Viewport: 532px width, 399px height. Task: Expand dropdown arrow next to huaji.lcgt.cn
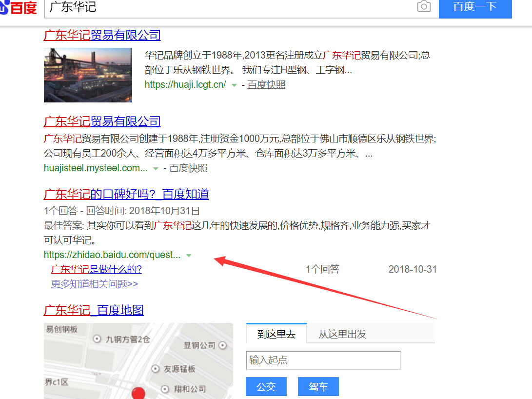point(234,85)
